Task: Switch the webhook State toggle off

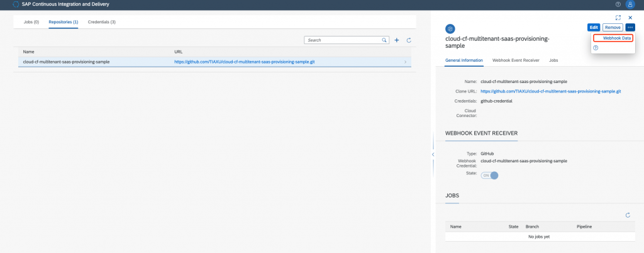Action: point(489,176)
